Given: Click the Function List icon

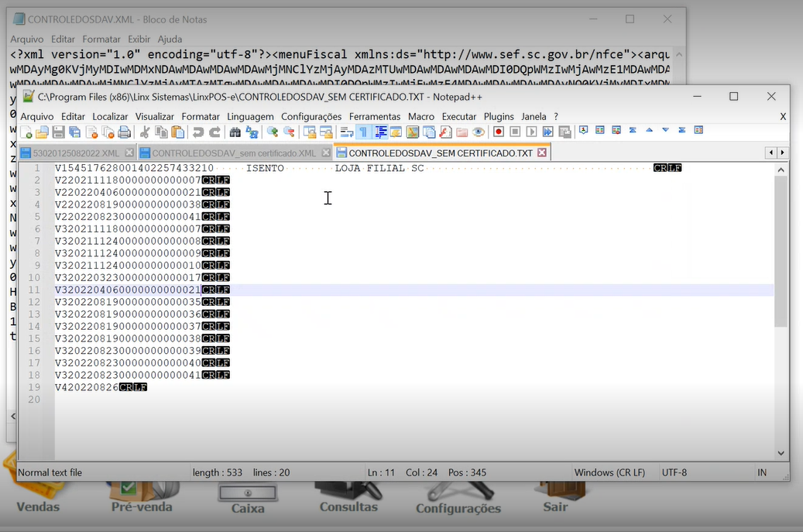Looking at the screenshot, I should [x=445, y=132].
